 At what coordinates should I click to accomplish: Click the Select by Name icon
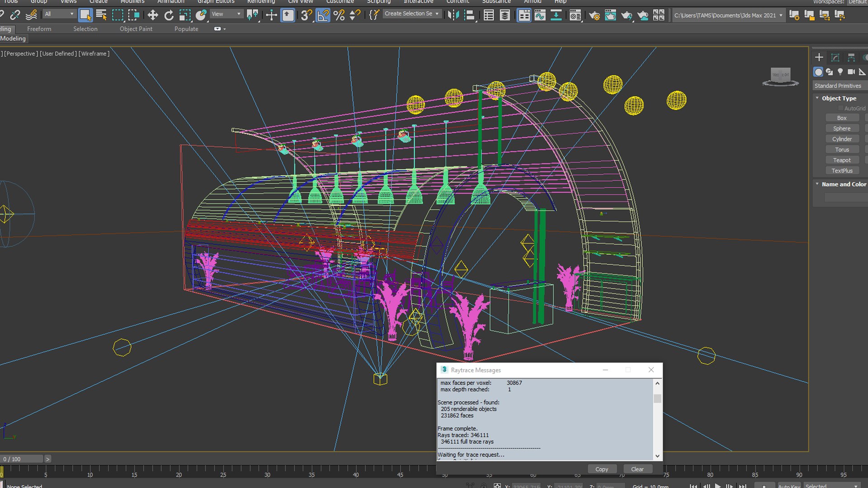tap(101, 15)
